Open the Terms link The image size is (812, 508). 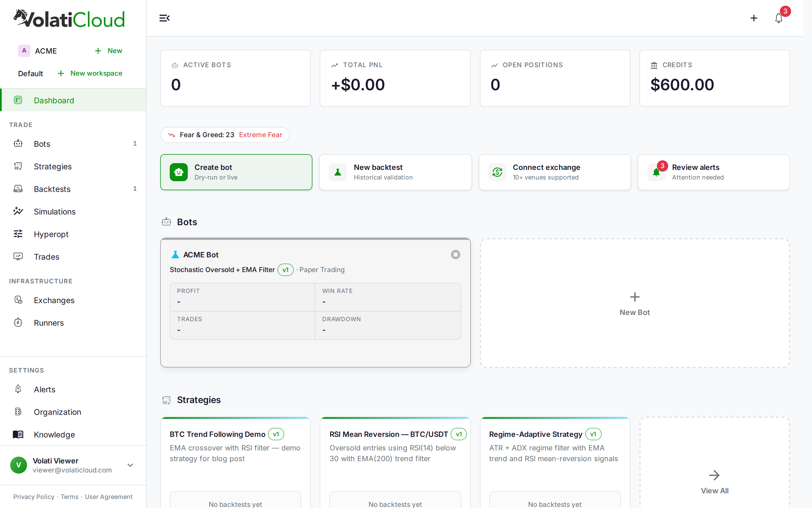(69, 497)
